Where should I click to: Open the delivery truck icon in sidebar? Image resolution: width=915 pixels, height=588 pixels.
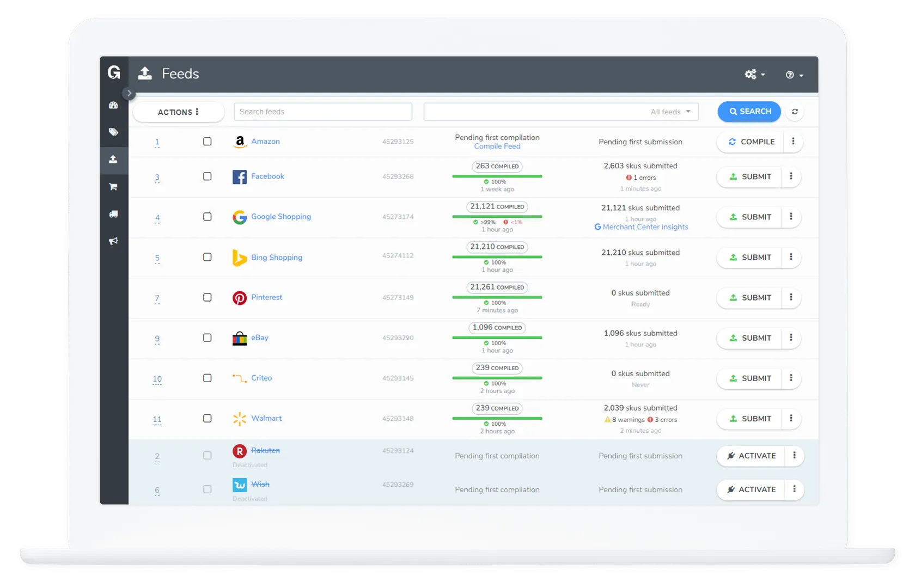tap(113, 214)
